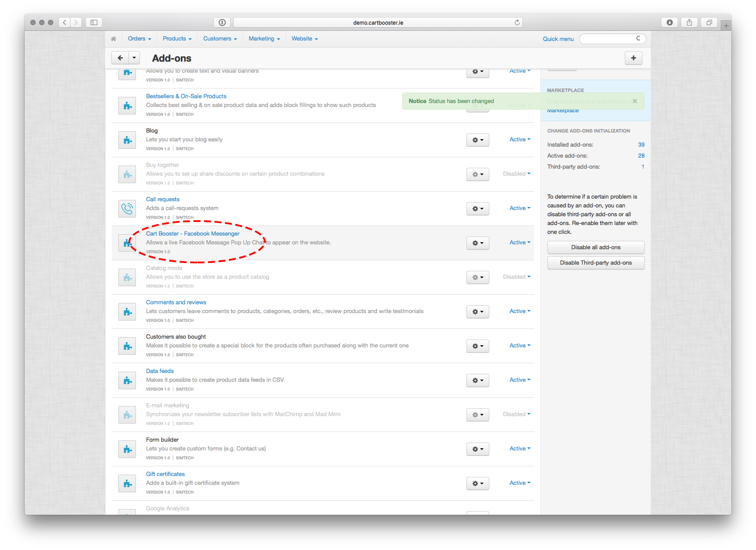Open the gear menu for Call requests
This screenshot has width=756, height=550.
tap(478, 209)
